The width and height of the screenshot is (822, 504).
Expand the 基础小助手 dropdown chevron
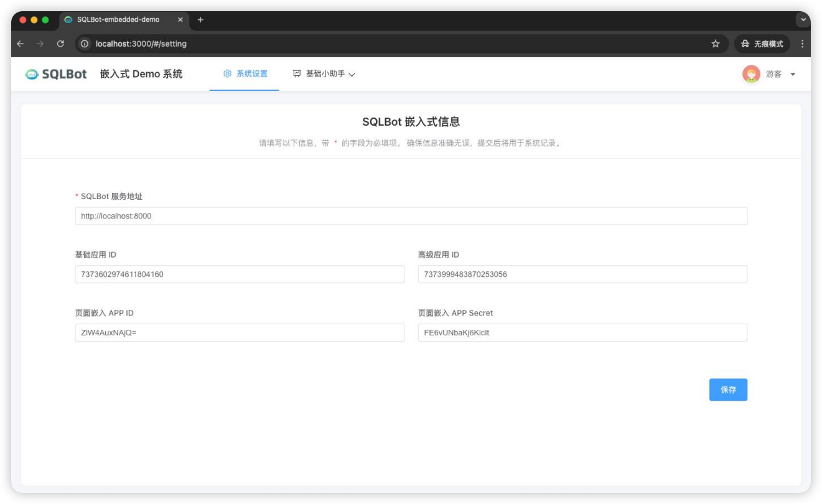pos(352,75)
